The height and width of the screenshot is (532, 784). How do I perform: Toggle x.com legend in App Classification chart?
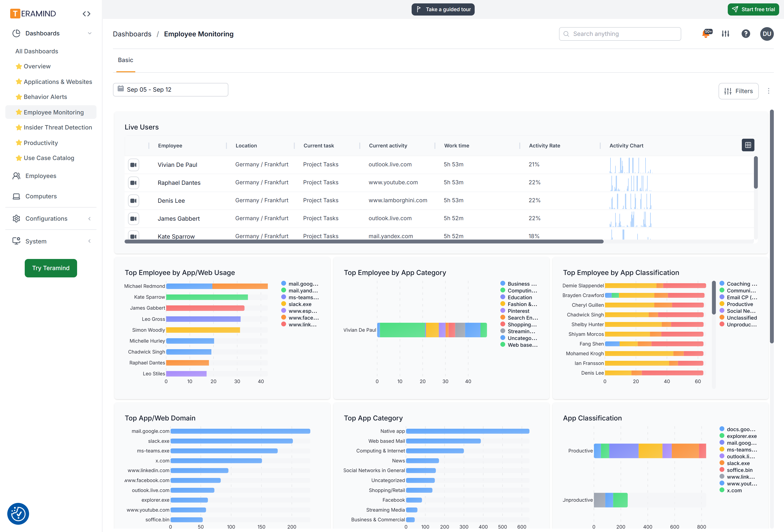tap(730, 490)
